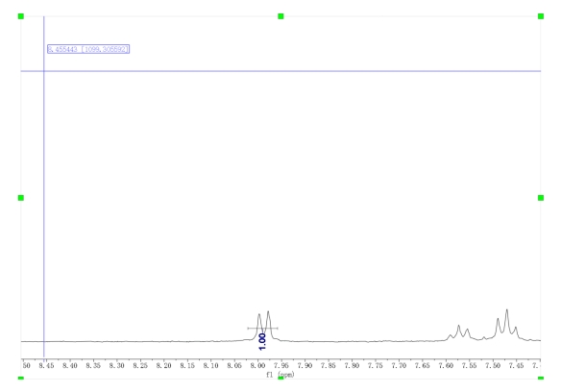This screenshot has height=392, width=561.
Task: Click the 8.10 axis tick label
Action: tap(210, 365)
